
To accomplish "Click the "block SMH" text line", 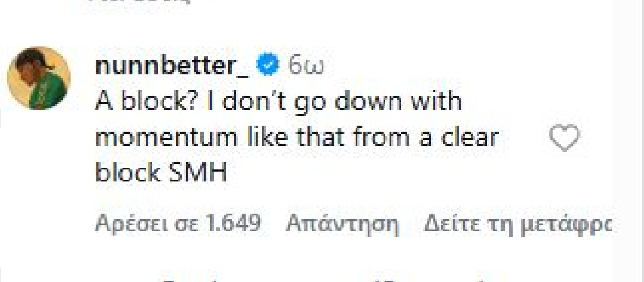I will [161, 173].
